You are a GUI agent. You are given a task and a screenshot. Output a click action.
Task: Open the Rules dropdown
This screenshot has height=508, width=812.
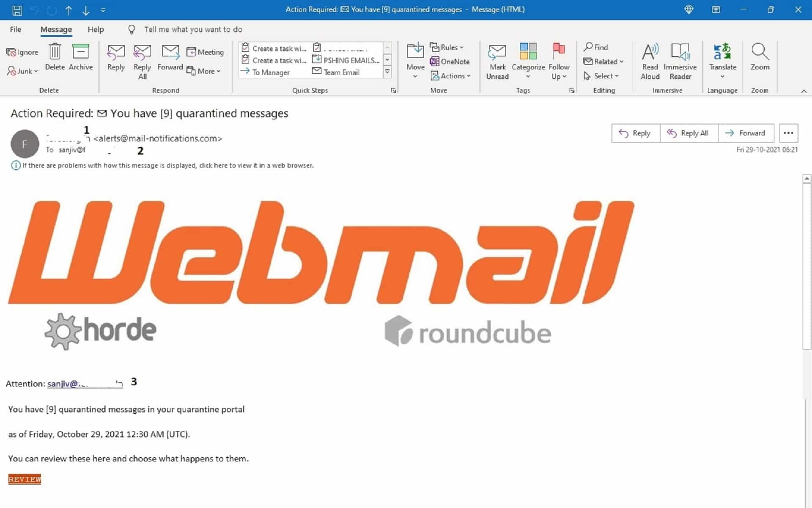click(447, 47)
